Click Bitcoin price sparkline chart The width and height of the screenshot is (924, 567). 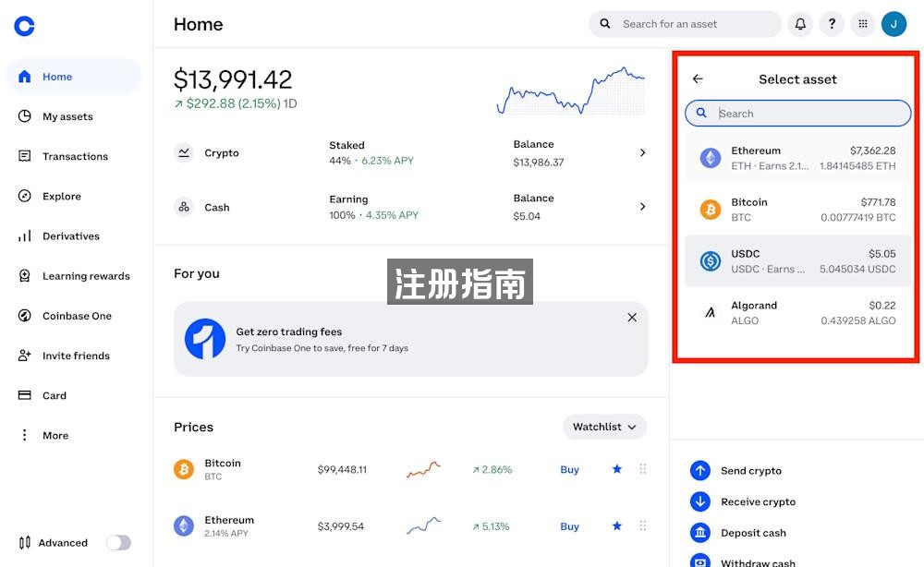[423, 469]
